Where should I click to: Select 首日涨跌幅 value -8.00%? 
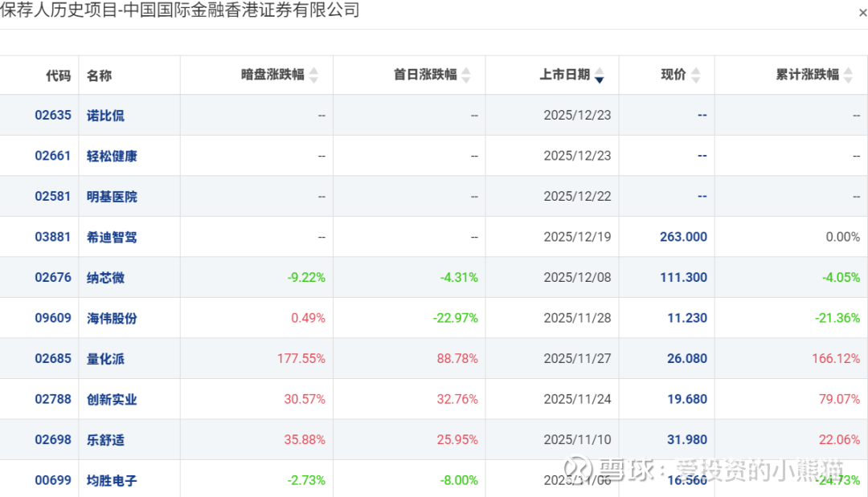(459, 480)
